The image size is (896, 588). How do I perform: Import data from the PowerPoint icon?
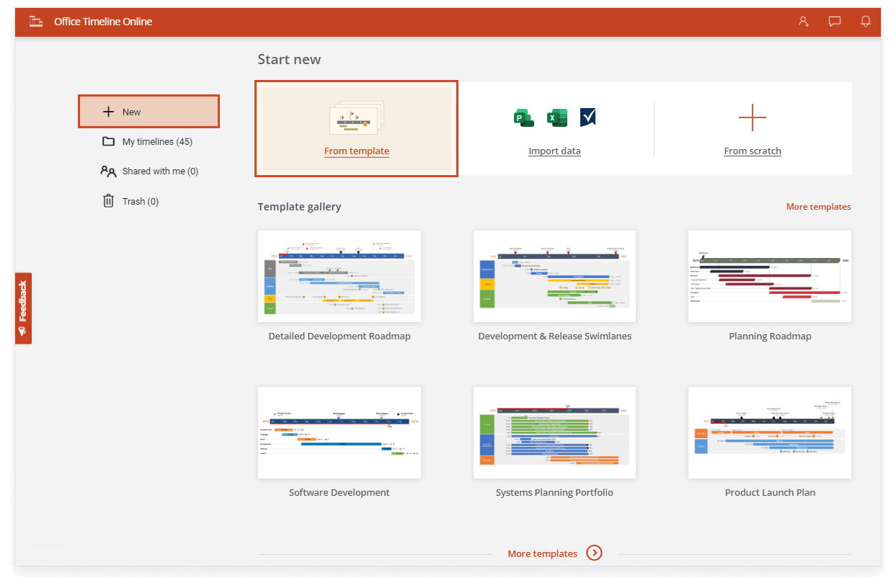point(523,117)
